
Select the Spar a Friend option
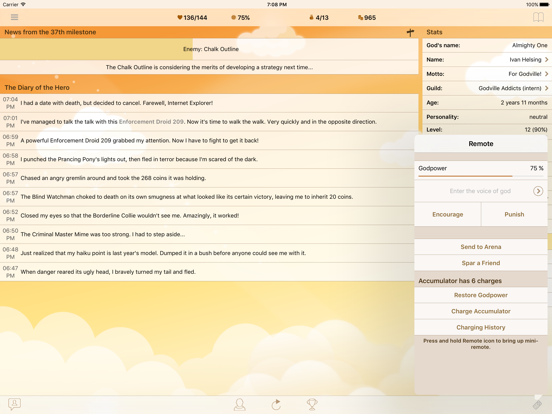[x=481, y=263]
